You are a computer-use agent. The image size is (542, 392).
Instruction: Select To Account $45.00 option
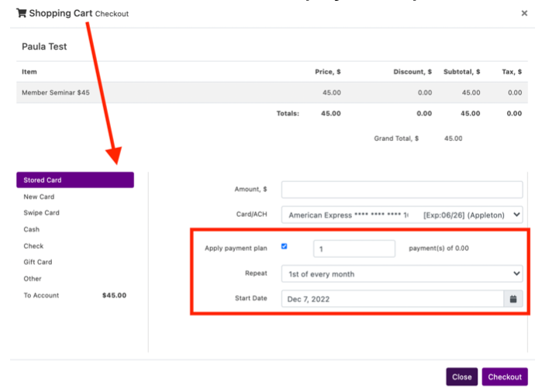(x=74, y=295)
